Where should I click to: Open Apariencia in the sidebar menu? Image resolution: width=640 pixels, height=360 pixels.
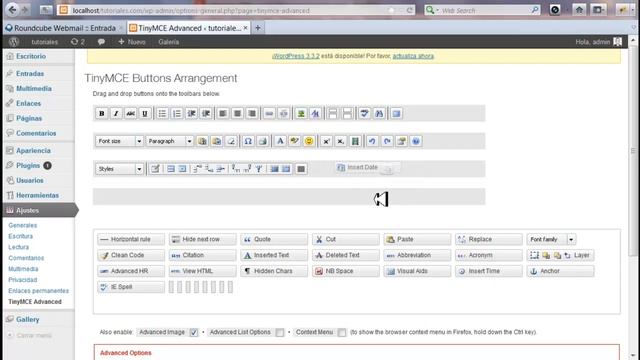(33, 151)
